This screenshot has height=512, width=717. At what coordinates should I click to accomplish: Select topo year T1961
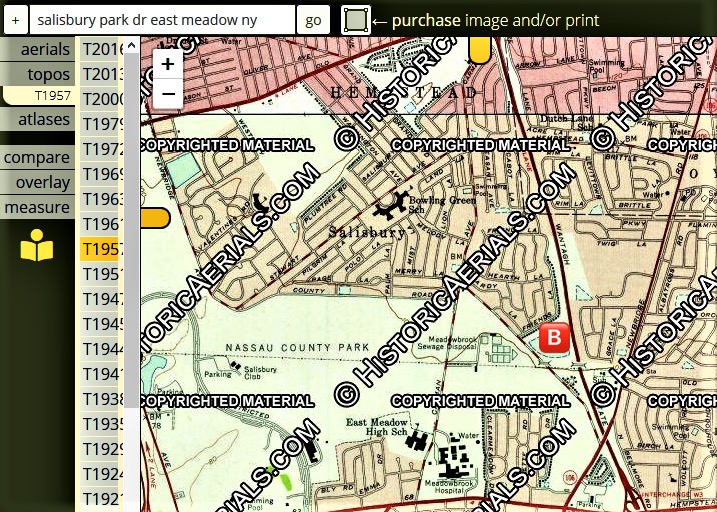click(101, 224)
